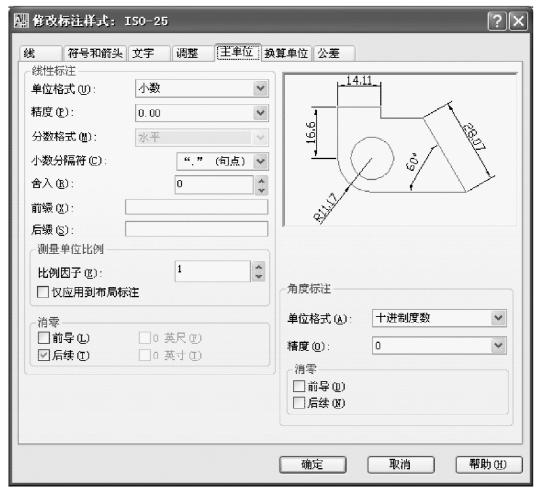Click the 取消 button

click(x=401, y=464)
